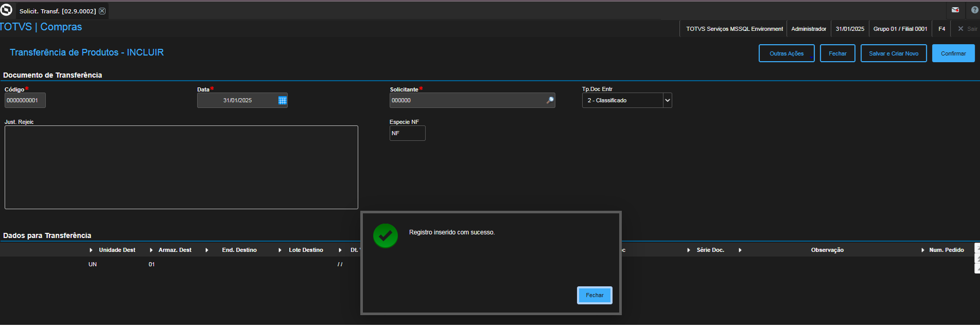Click the green success checkmark icon
The width and height of the screenshot is (980, 329).
coord(385,236)
